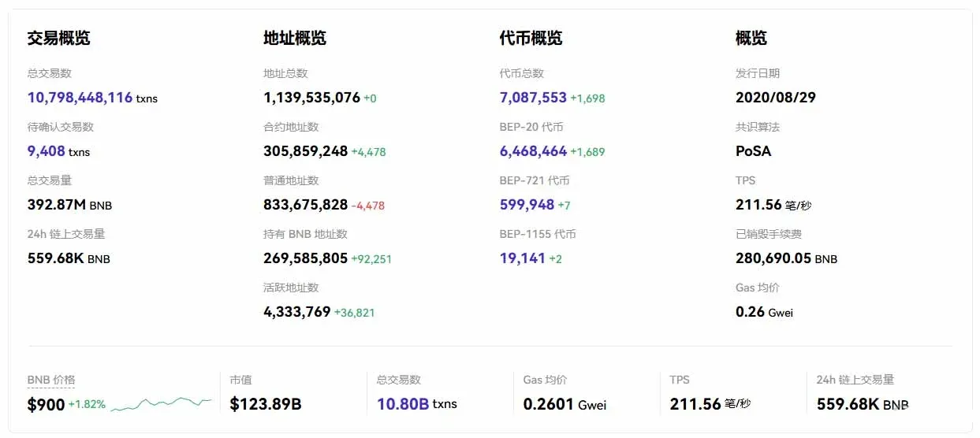Select bottom 24h volume 559.68K BNB

[863, 404]
